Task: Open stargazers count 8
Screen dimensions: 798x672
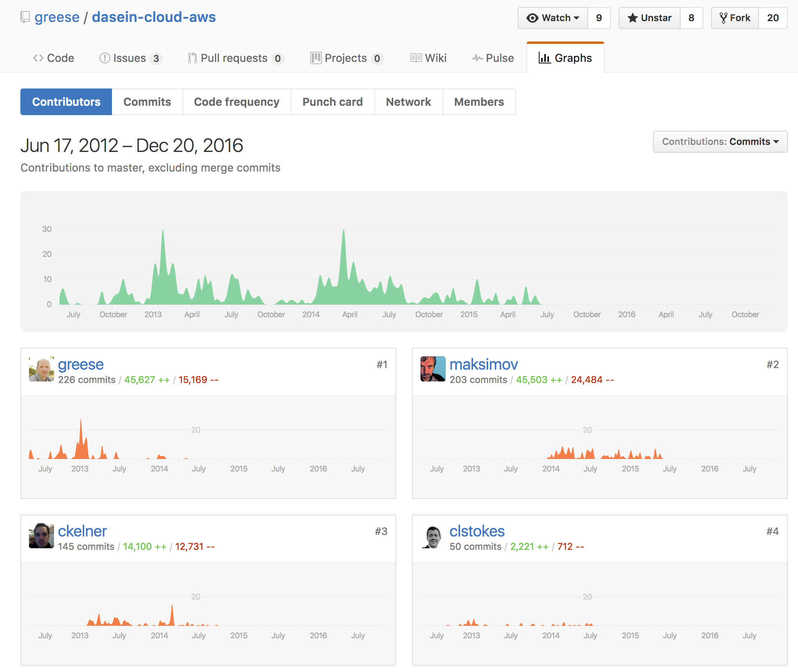Action: click(691, 18)
